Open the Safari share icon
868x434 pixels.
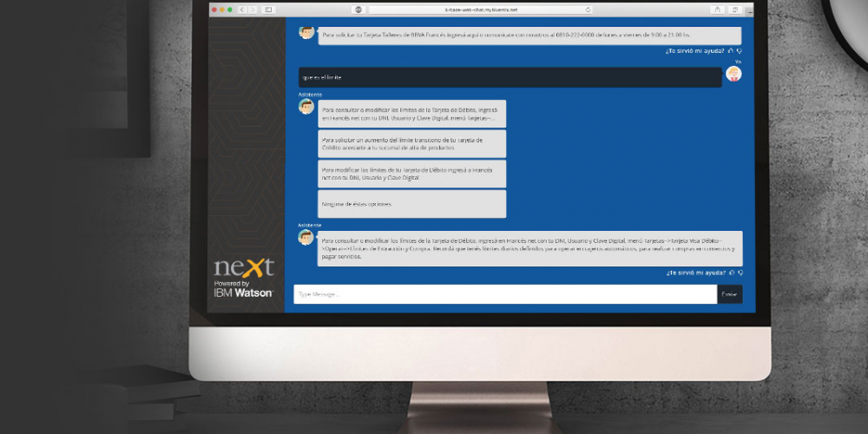pyautogui.click(x=717, y=10)
